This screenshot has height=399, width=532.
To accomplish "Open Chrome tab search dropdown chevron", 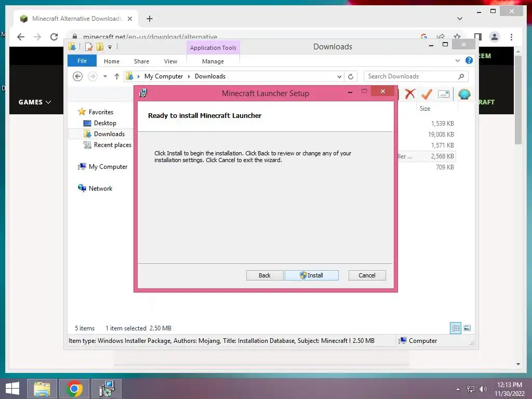I will [x=460, y=19].
